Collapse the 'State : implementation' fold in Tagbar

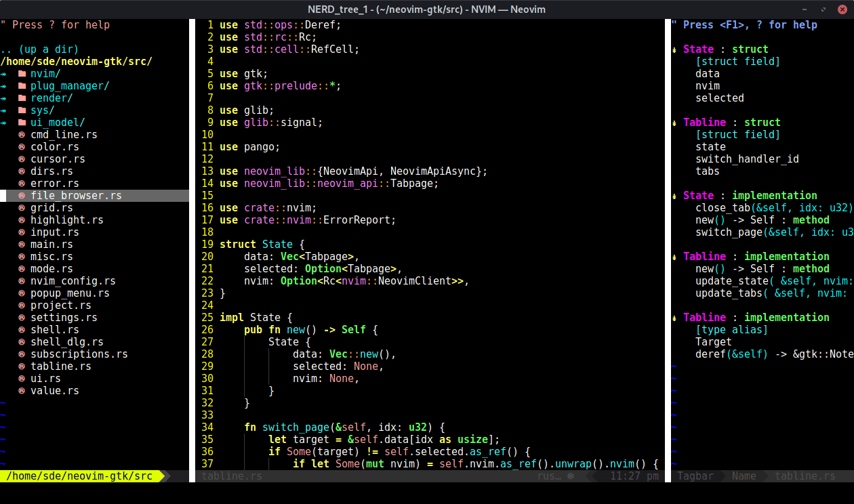coord(674,196)
